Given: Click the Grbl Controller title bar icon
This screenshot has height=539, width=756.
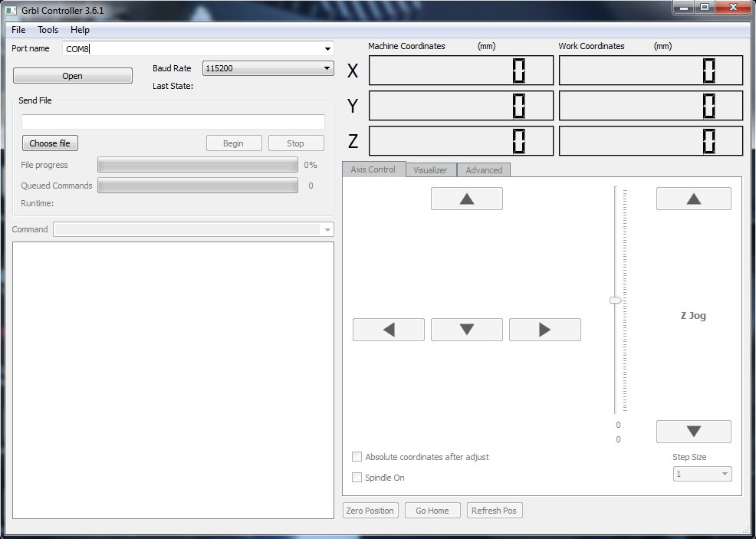Looking at the screenshot, I should (x=10, y=10).
